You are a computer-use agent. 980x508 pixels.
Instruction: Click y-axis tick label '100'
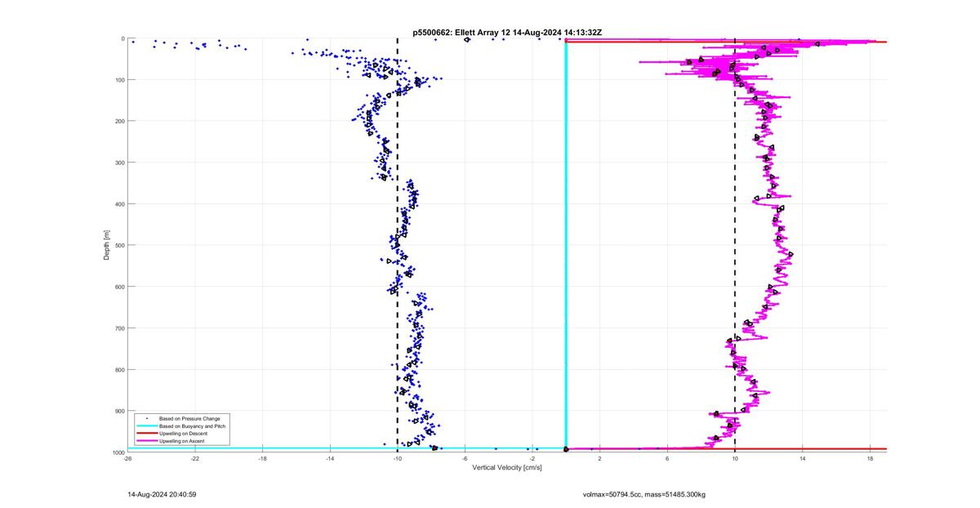[118, 80]
